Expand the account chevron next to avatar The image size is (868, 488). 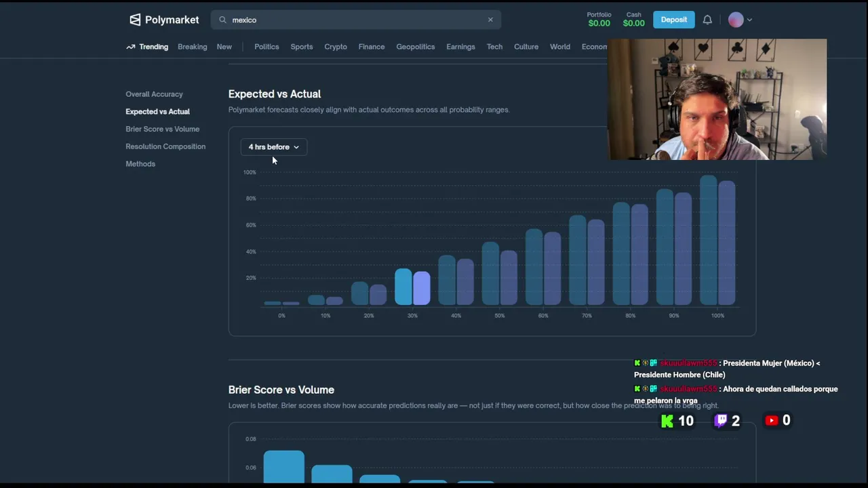coord(749,20)
